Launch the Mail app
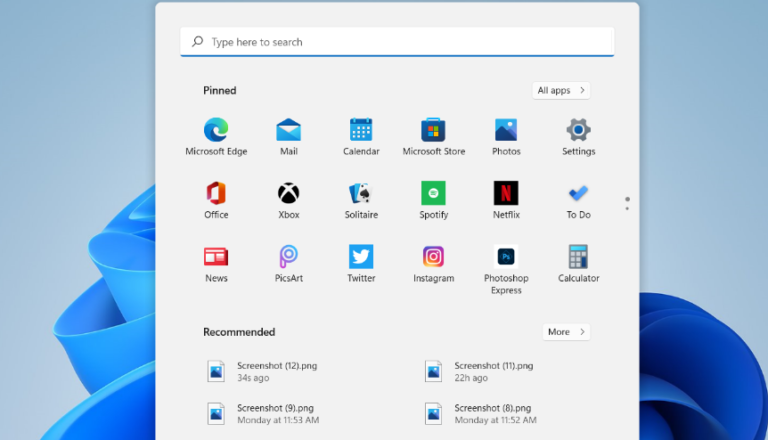 (x=288, y=136)
